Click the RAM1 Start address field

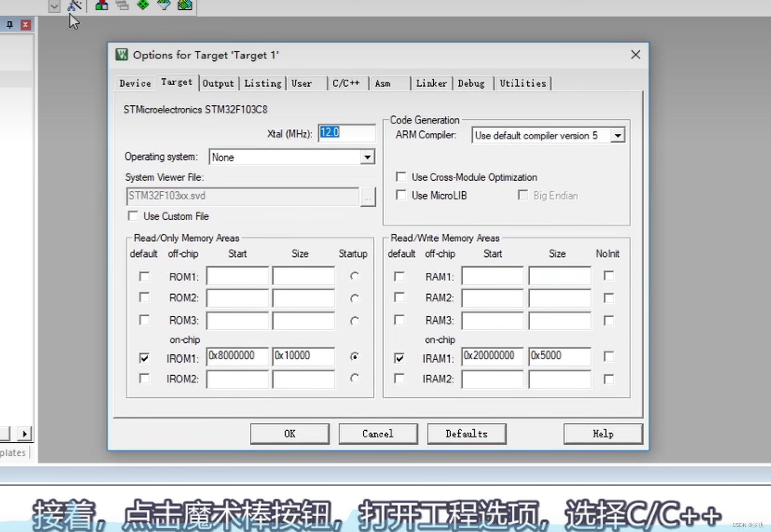point(493,275)
